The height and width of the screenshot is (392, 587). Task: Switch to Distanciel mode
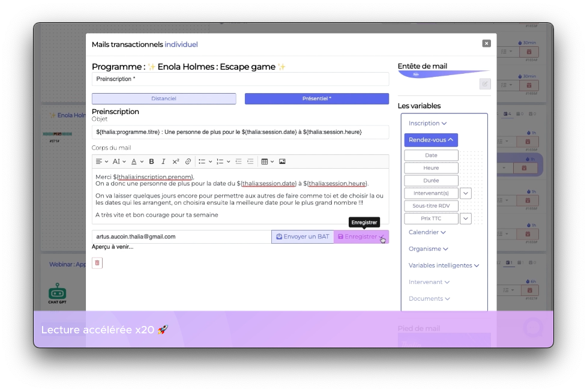[164, 98]
